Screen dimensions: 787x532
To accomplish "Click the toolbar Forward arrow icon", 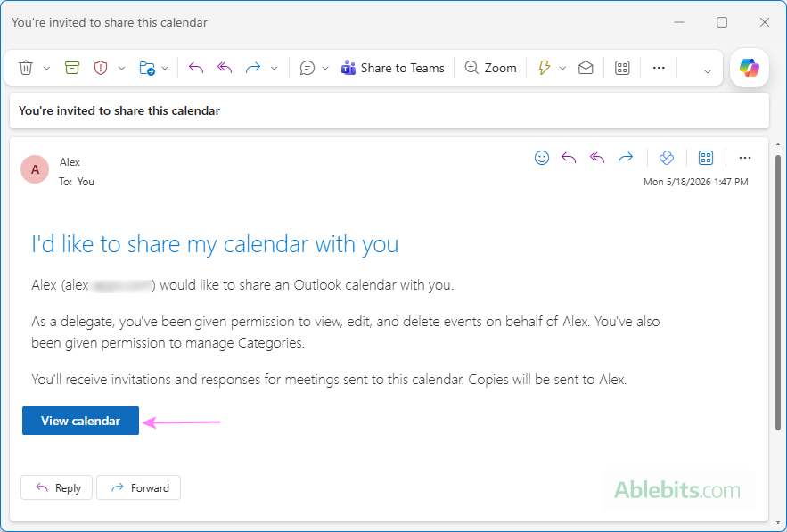I will pyautogui.click(x=253, y=68).
